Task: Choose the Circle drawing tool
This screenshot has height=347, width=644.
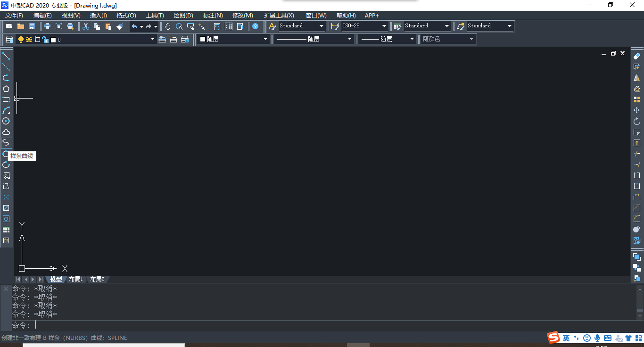Action: (6, 121)
